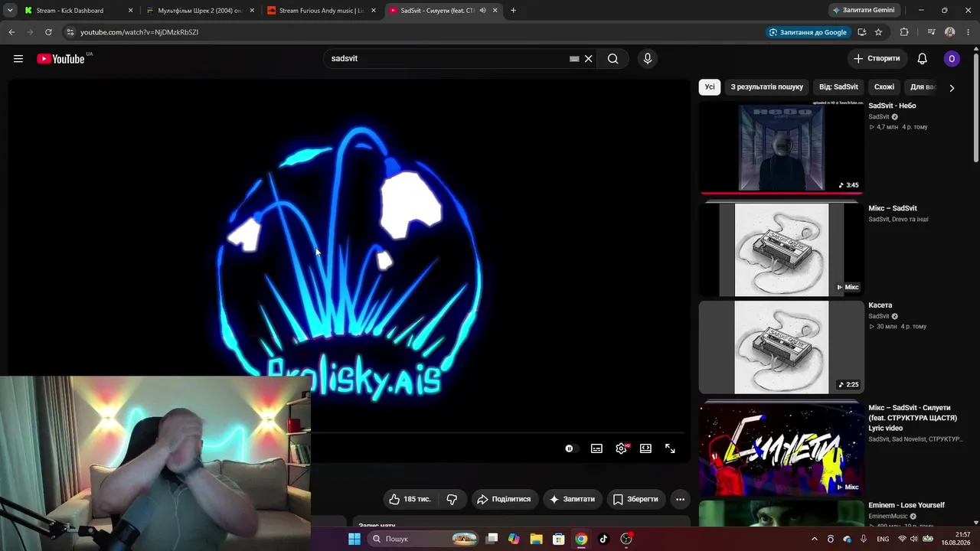Clear the 'sadsvit' search query
The height and width of the screenshot is (551, 980).
pyautogui.click(x=589, y=59)
